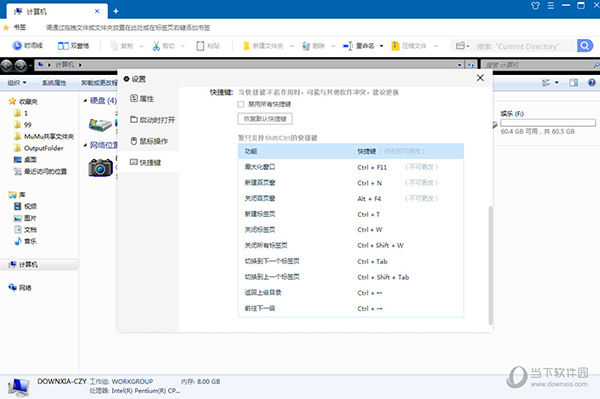Select 音乐 library in sidebar
The width and height of the screenshot is (600, 399).
[x=25, y=241]
